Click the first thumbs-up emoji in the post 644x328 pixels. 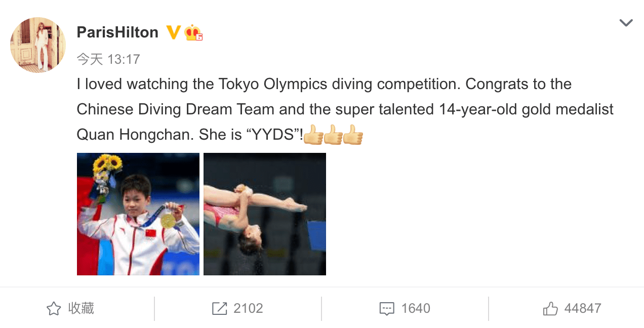pyautogui.click(x=313, y=136)
